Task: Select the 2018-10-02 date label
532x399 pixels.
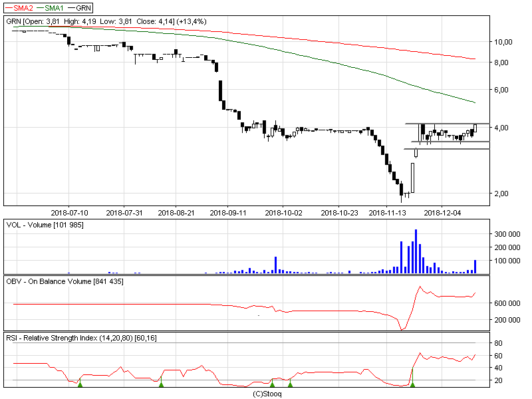Action: coord(283,213)
